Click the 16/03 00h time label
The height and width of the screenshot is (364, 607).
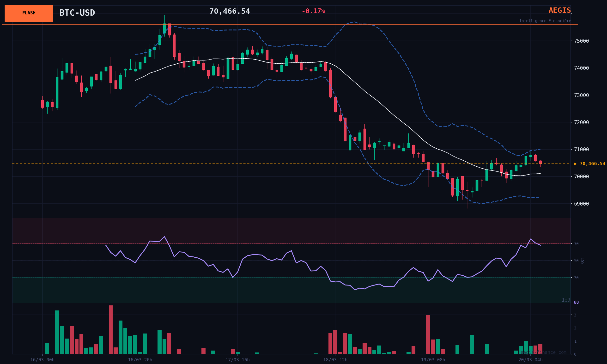click(42, 360)
